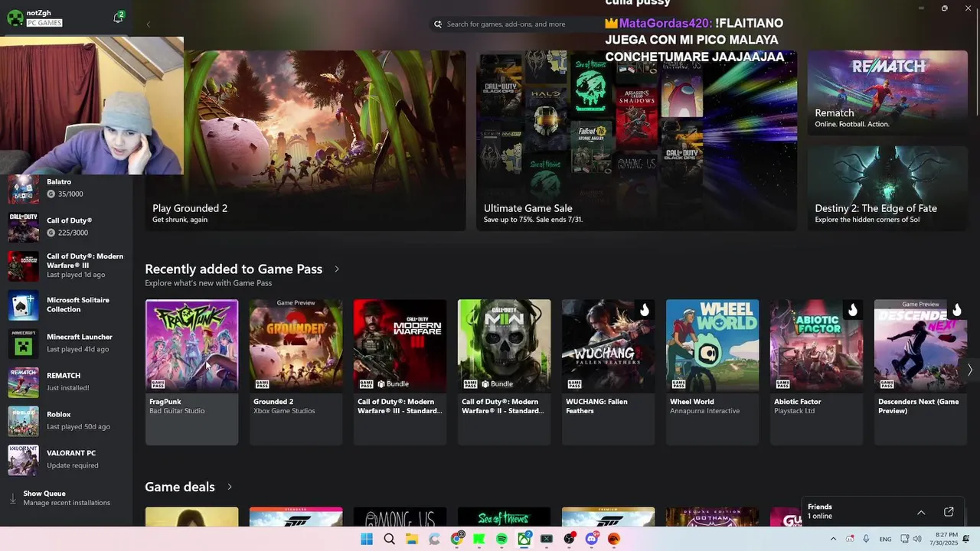Open volume control in system tray
Image resolution: width=980 pixels, height=551 pixels.
coord(917,539)
